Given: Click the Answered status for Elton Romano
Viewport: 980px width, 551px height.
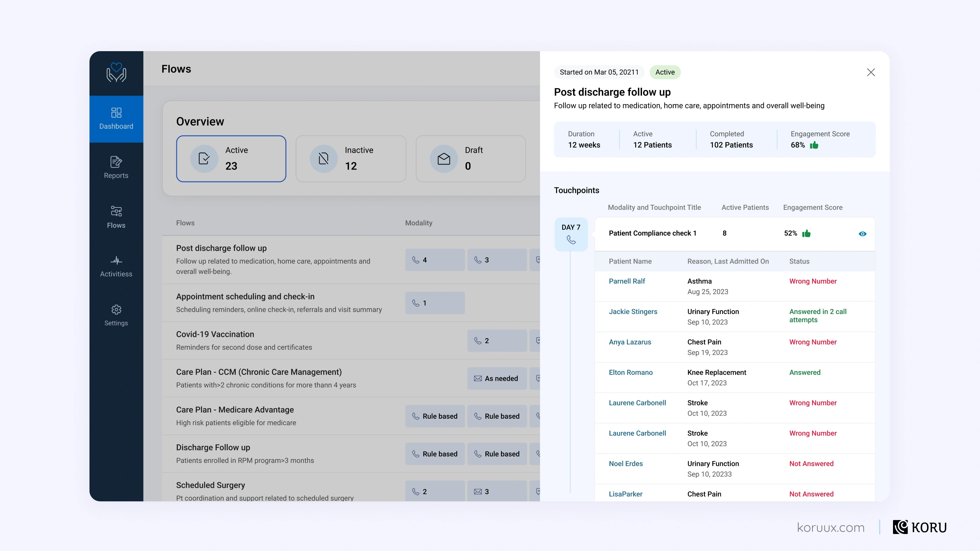Looking at the screenshot, I should tap(805, 373).
